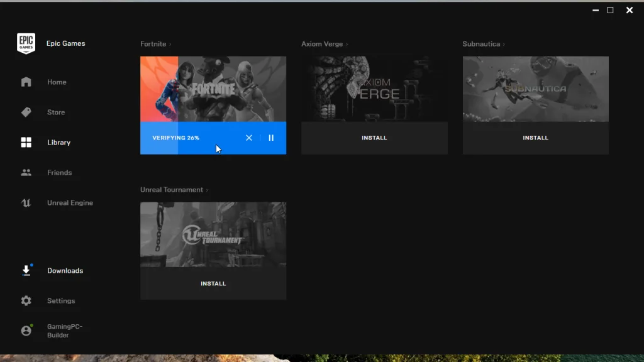Open the Settings page

coord(61,301)
